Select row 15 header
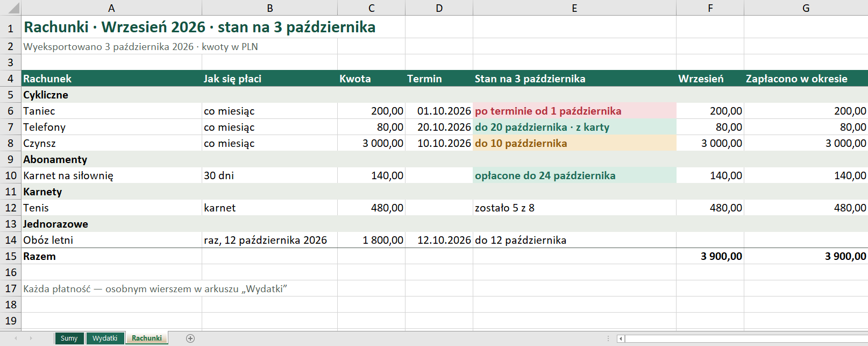 pos(10,256)
